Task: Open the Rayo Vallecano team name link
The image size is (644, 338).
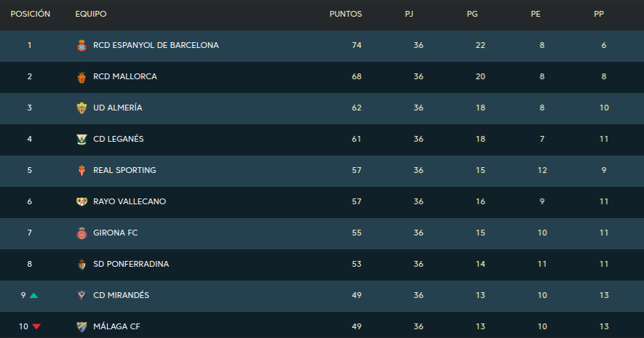Action: (130, 201)
